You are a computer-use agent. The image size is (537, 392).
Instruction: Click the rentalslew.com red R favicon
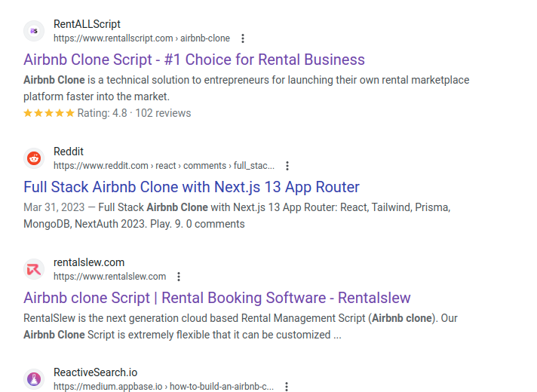click(x=34, y=269)
